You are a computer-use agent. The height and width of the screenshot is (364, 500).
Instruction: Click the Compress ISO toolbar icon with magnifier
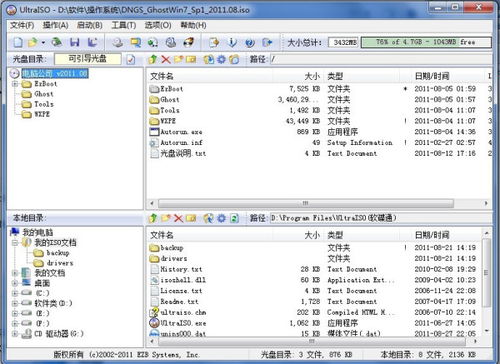click(135, 42)
